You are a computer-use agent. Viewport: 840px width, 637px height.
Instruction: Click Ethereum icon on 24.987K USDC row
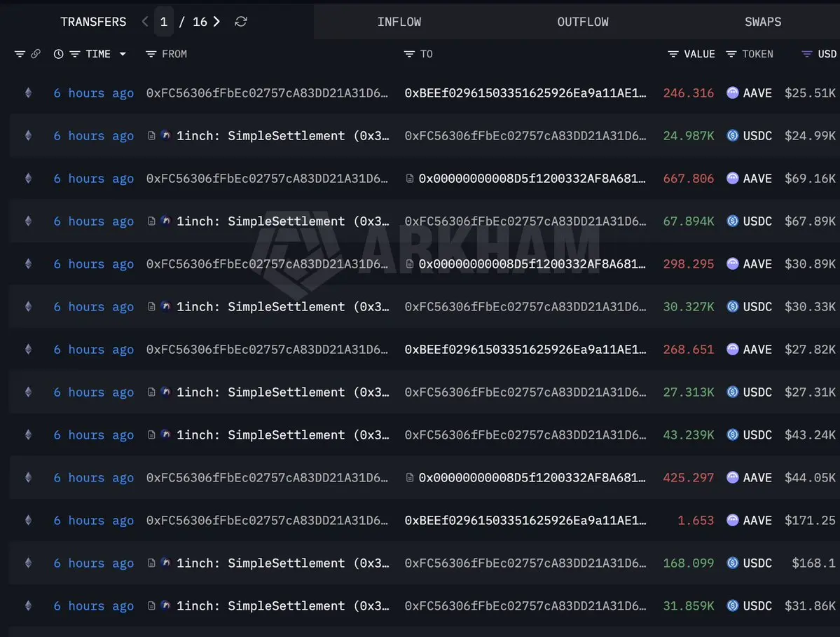(29, 135)
